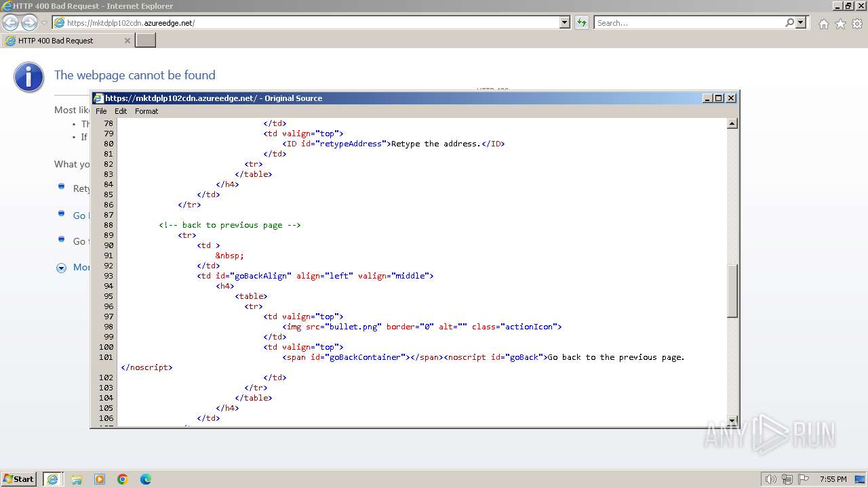
Task: Click Internet Explorer taskbar icon
Action: click(53, 479)
